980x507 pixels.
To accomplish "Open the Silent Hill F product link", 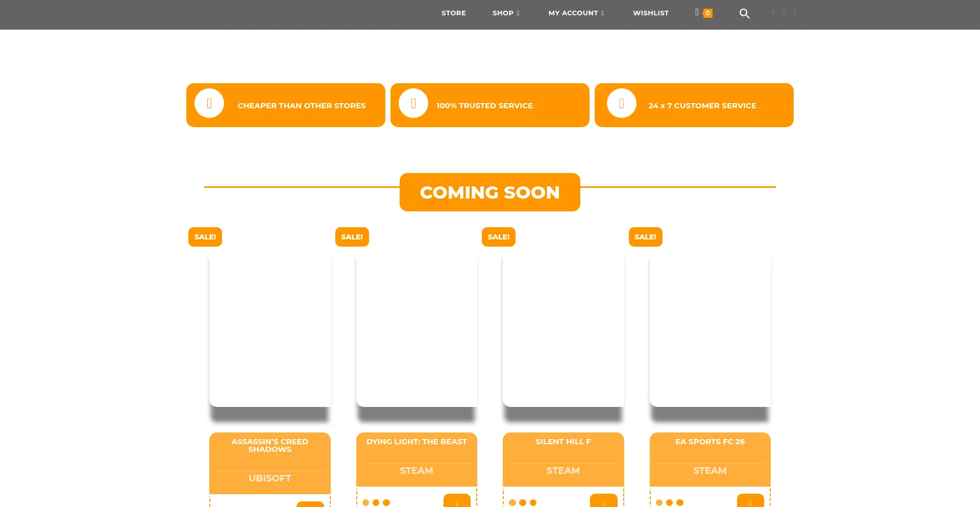I will pyautogui.click(x=563, y=442).
